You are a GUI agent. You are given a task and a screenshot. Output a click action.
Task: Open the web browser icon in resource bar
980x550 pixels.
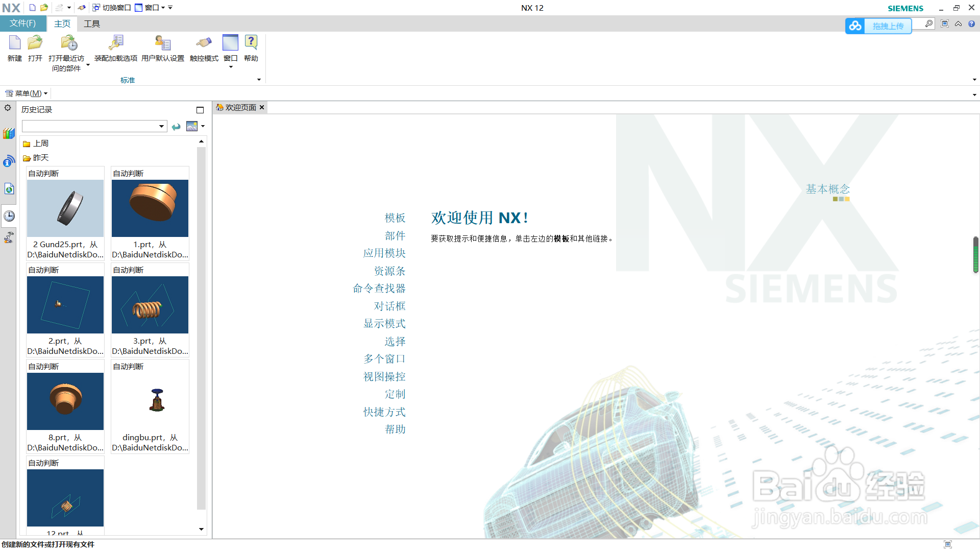pos(9,189)
